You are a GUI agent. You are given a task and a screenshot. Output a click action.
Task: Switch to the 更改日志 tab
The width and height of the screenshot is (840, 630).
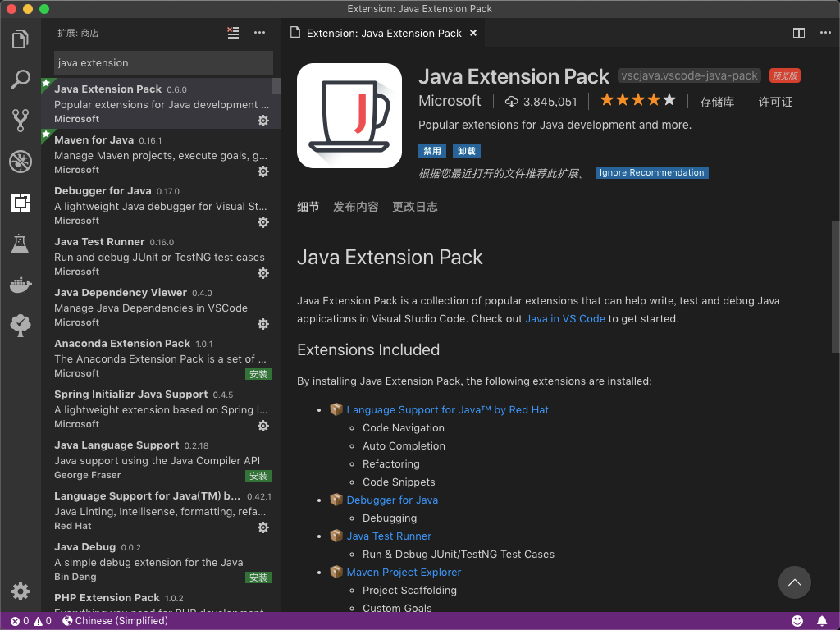(x=414, y=207)
